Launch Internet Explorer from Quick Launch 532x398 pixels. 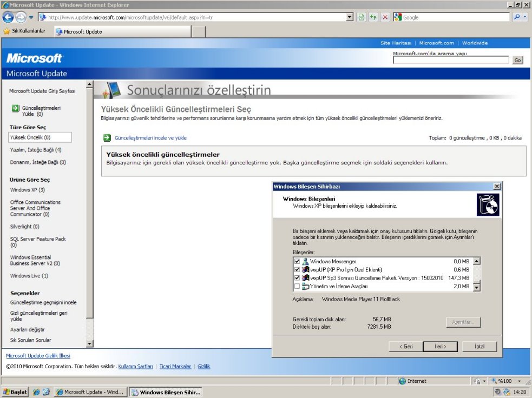(x=36, y=392)
